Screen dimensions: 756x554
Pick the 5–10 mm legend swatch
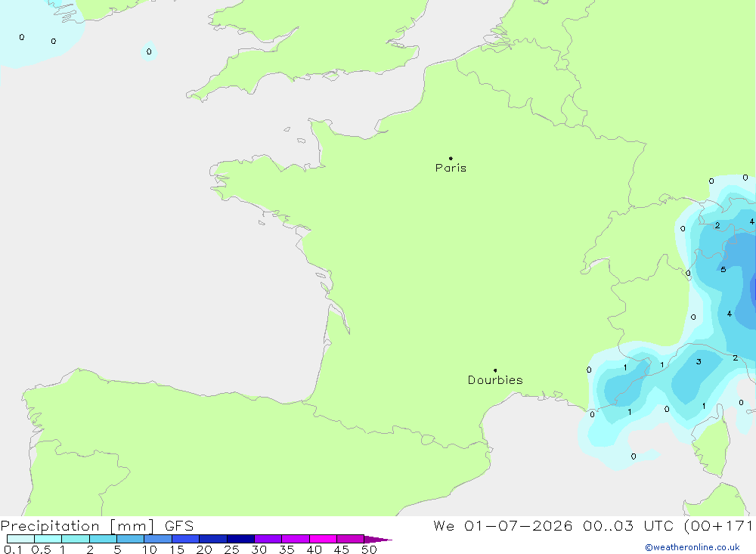(x=131, y=539)
